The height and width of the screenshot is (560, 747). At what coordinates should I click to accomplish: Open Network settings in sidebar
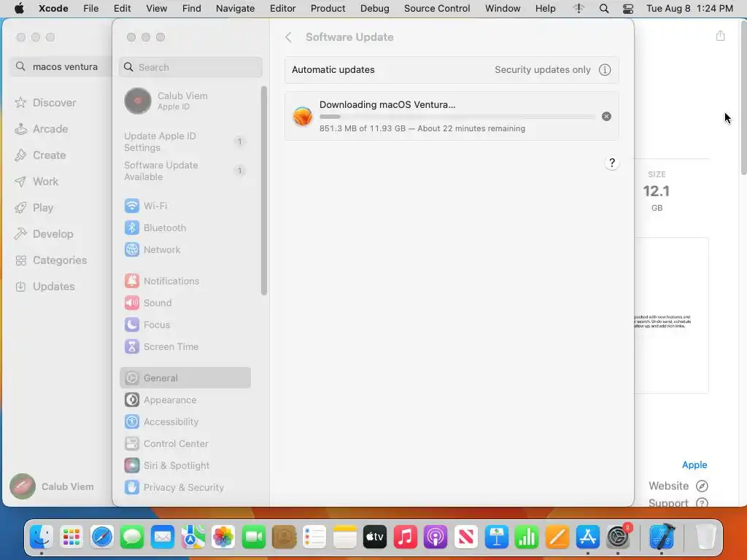185,249
